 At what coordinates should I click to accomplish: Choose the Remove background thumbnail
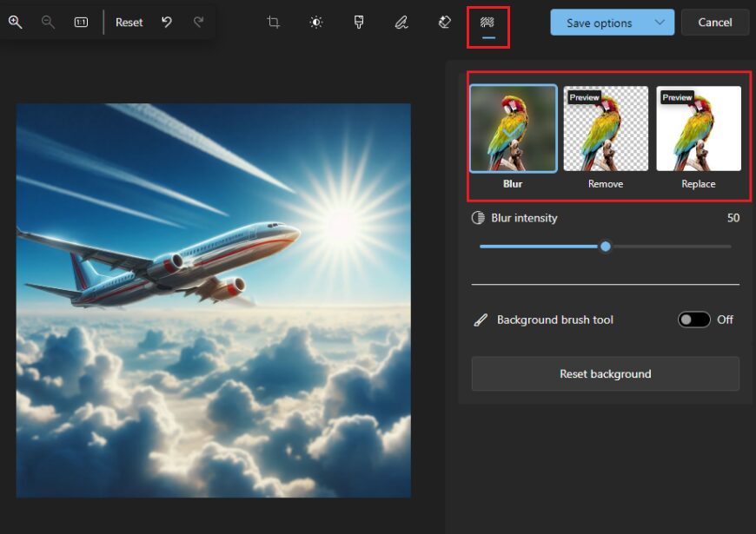click(x=606, y=129)
